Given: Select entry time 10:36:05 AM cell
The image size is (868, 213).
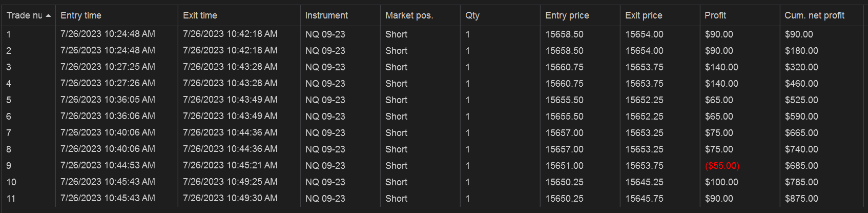Looking at the screenshot, I should point(108,100).
